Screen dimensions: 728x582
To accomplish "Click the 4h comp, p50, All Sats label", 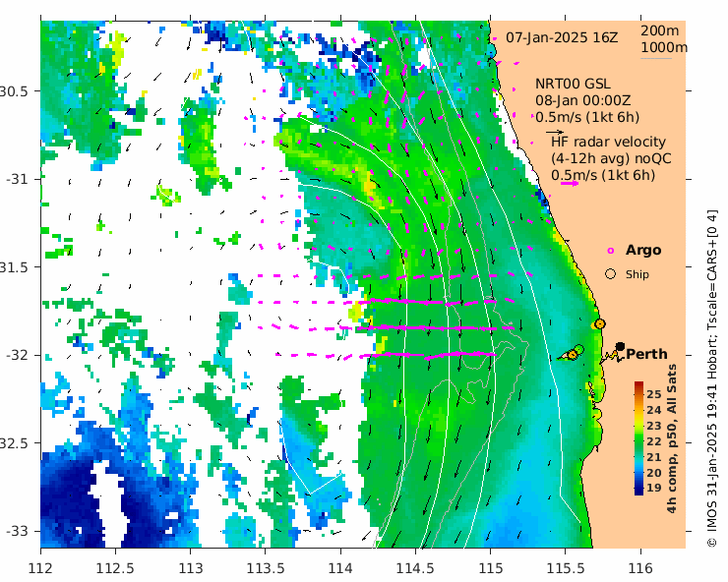I will pyautogui.click(x=671, y=438).
